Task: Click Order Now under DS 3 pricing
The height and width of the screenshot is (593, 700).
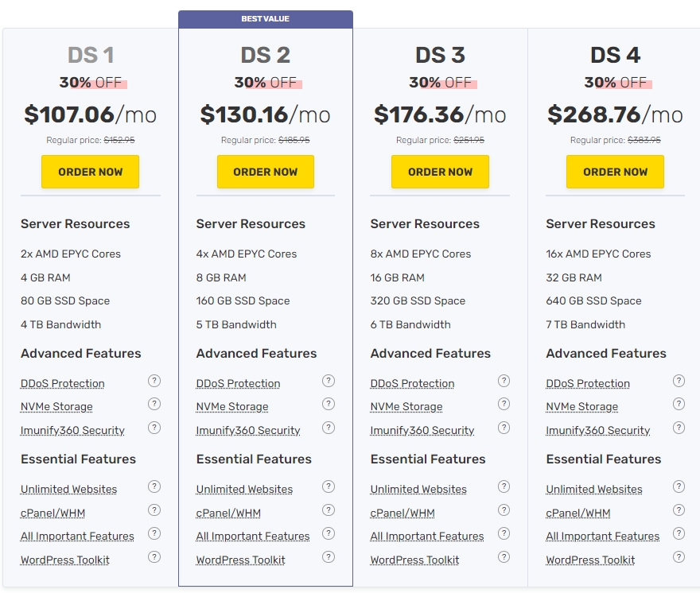Action: 440,172
